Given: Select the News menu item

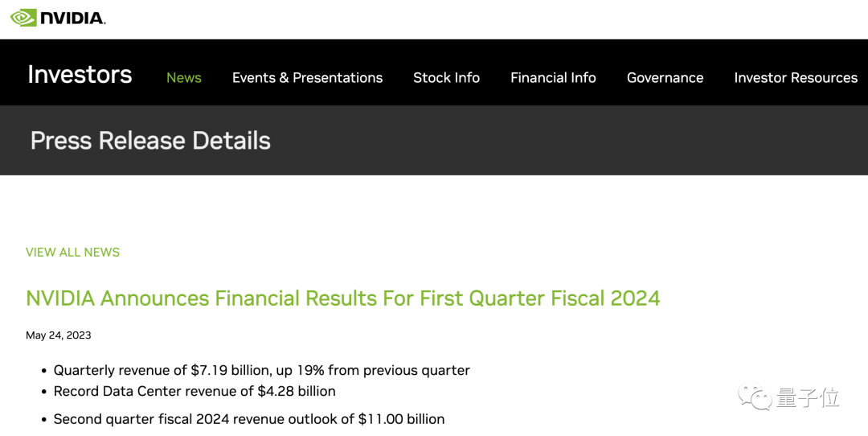Looking at the screenshot, I should pyautogui.click(x=184, y=78).
